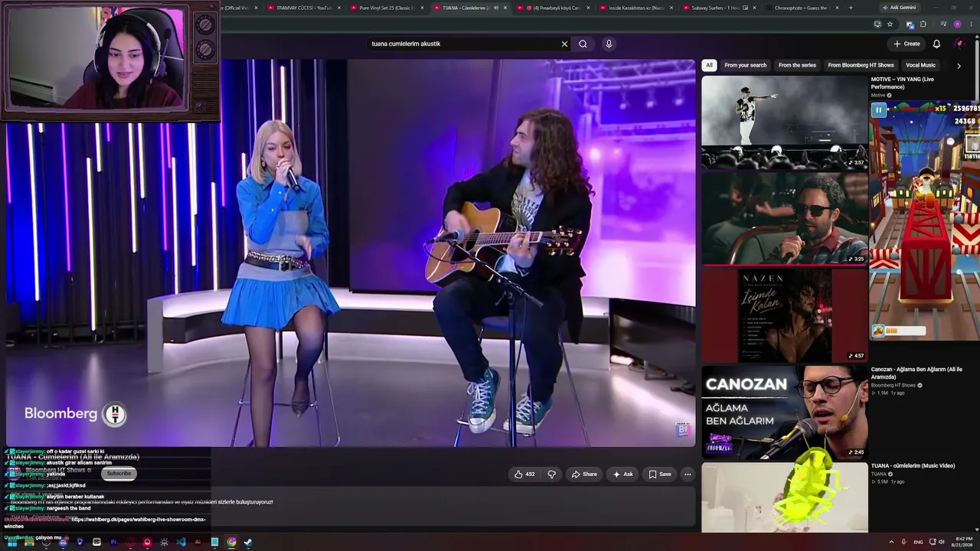
Task: Show hidden system tray icons
Action: click(890, 542)
